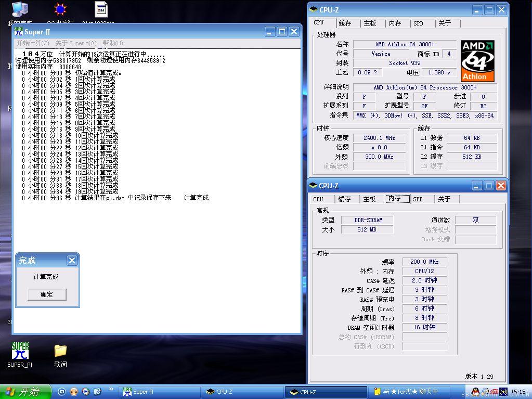Click the 核心速度 value 2400.1 MHz
The height and width of the screenshot is (399, 532).
(379, 138)
